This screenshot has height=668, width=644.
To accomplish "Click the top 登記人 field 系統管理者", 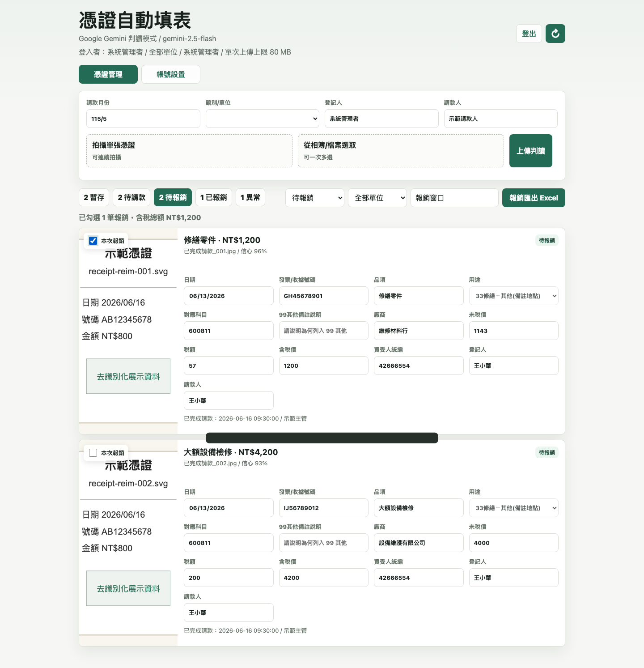I will 381,119.
